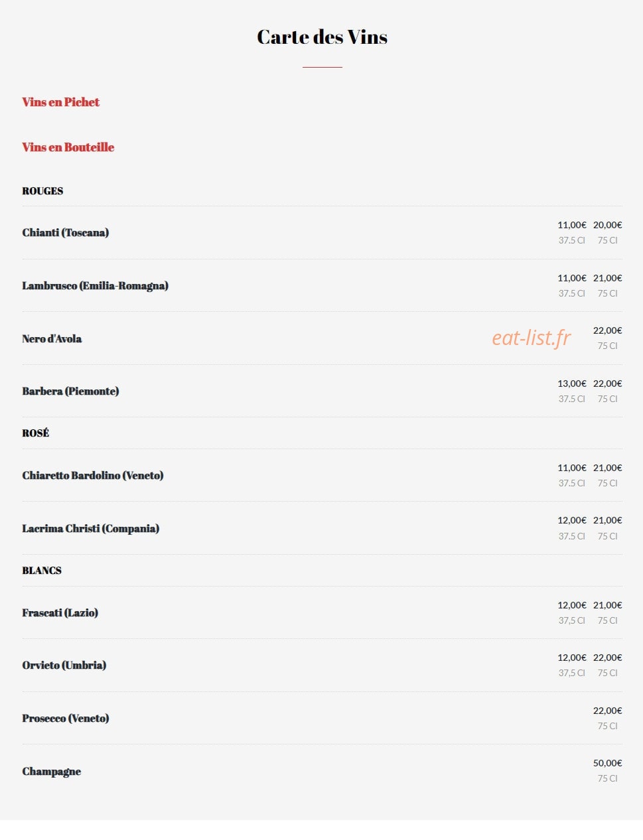This screenshot has width=643, height=840.
Task: Select the Lacrima Christi (Compania) entry
Action: point(90,529)
